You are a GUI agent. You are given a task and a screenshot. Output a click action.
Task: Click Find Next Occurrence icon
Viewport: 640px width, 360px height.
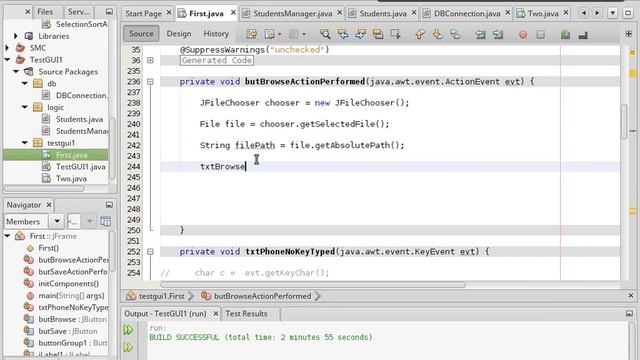click(x=360, y=34)
